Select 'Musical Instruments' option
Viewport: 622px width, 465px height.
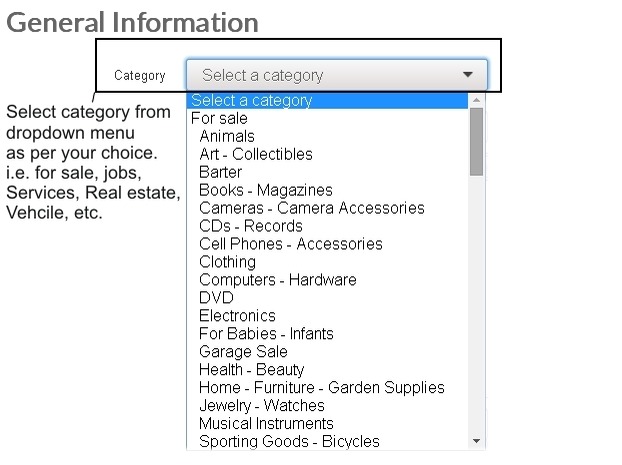(x=266, y=423)
